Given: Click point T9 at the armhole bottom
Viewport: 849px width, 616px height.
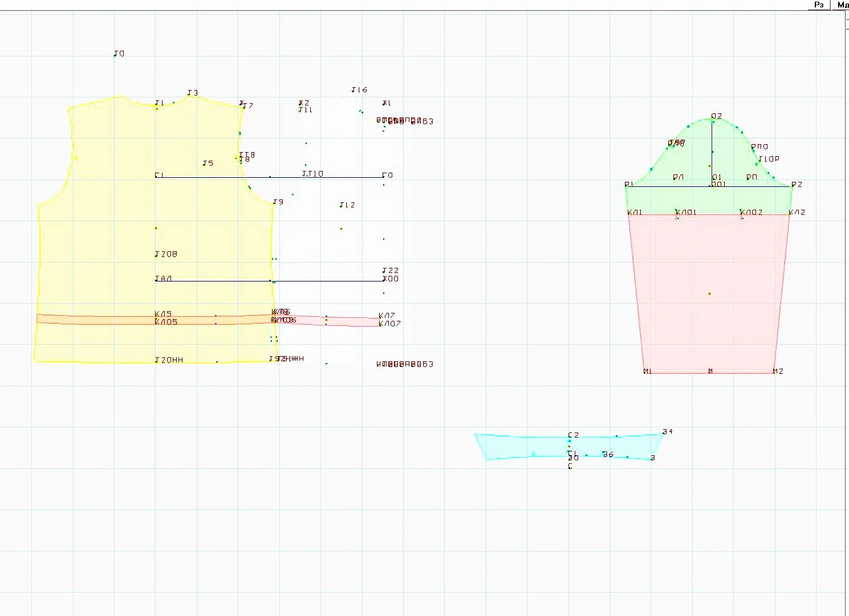Looking at the screenshot, I should [274, 203].
